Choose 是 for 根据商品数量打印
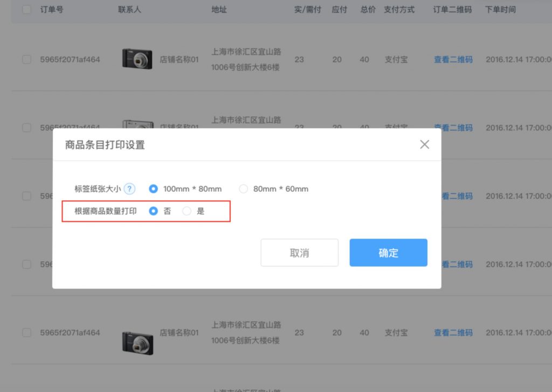Screen dimensions: 552x392 point(187,211)
